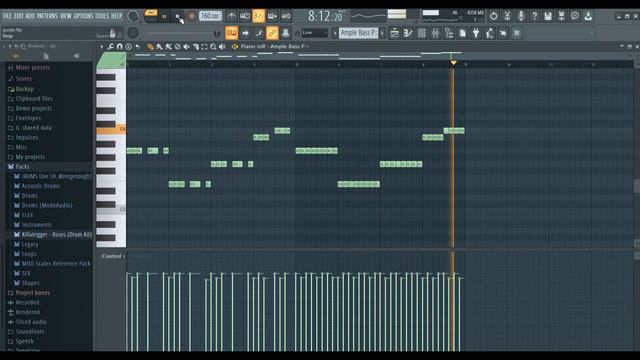
Task: Open the piano roll view icon
Action: click(408, 33)
